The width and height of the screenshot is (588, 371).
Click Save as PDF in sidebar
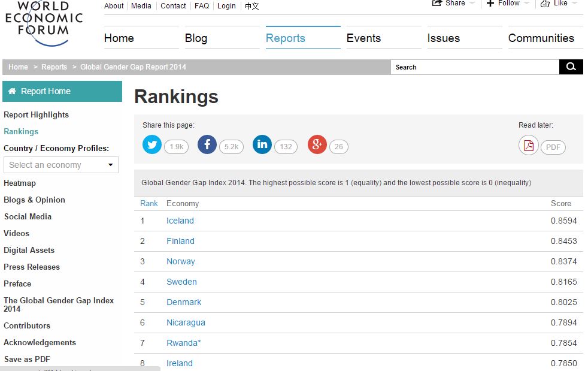point(27,359)
